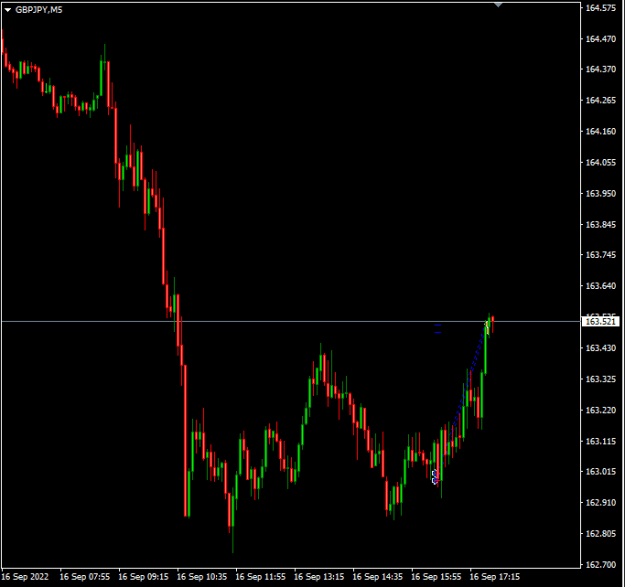Image resolution: width=625 pixels, height=587 pixels.
Task: Click the current price label 163.521
Action: pos(601,321)
